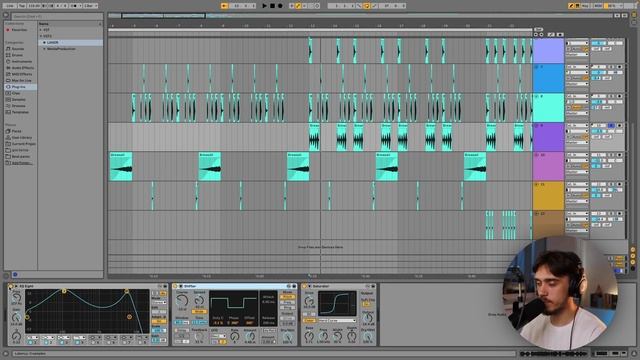Select Pitch mode in Shifter
The image size is (640, 360).
(287, 297)
